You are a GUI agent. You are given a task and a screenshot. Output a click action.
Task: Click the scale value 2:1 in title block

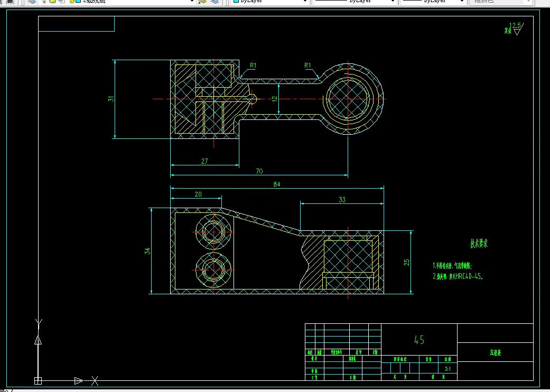coord(448,369)
